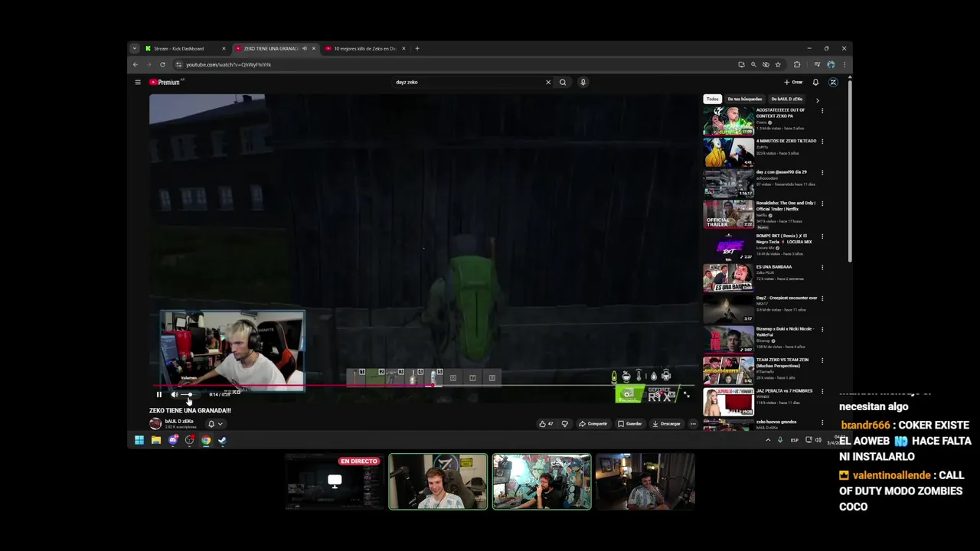Open the 'ACOSTATEEEEEE OUT OF CONTEXT' video thumbnail
Screen dimensions: 980x551
(728, 121)
